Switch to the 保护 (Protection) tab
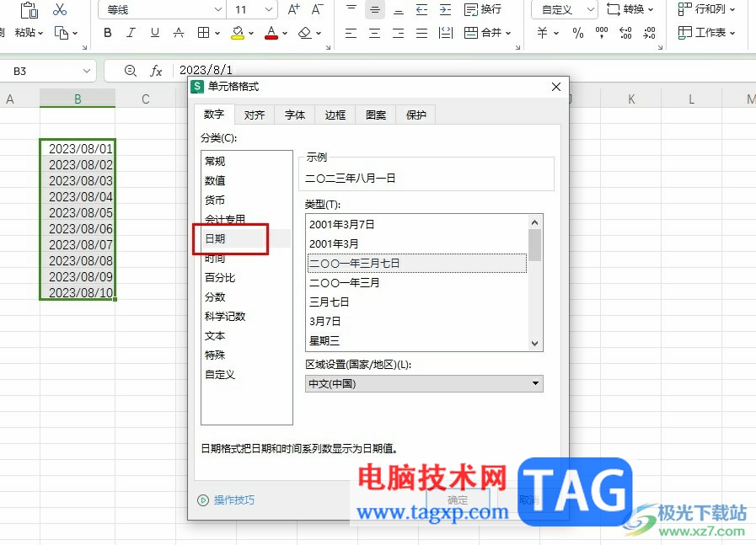756x545 pixels. 416,115
